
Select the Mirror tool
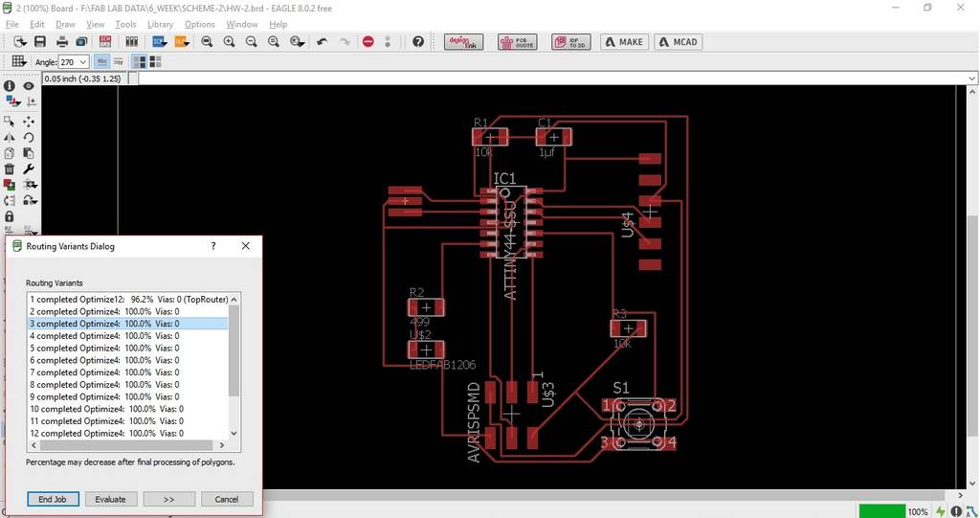(x=10, y=137)
